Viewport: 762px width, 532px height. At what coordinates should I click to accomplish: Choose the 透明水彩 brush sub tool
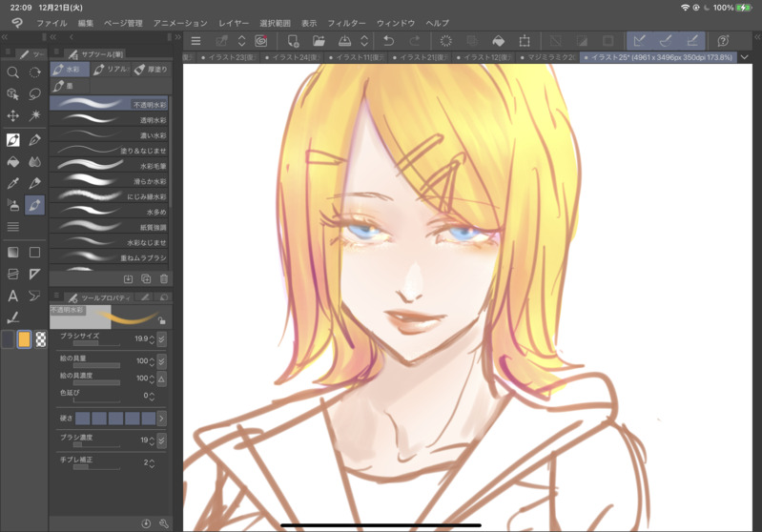click(x=110, y=120)
